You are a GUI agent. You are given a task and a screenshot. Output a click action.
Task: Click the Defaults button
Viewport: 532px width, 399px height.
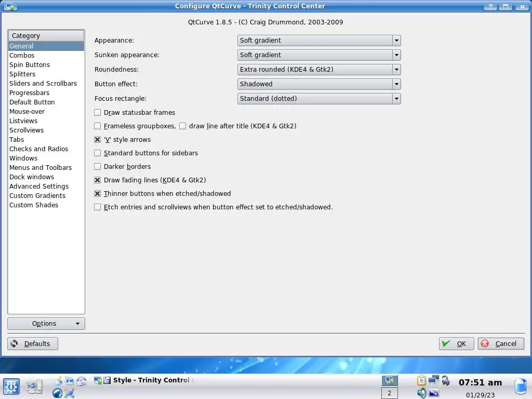click(x=33, y=344)
